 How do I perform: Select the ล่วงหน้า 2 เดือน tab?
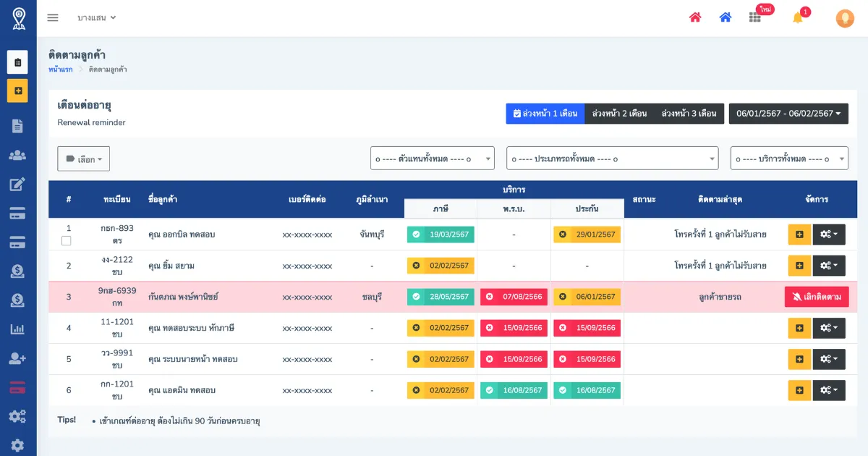coord(619,114)
